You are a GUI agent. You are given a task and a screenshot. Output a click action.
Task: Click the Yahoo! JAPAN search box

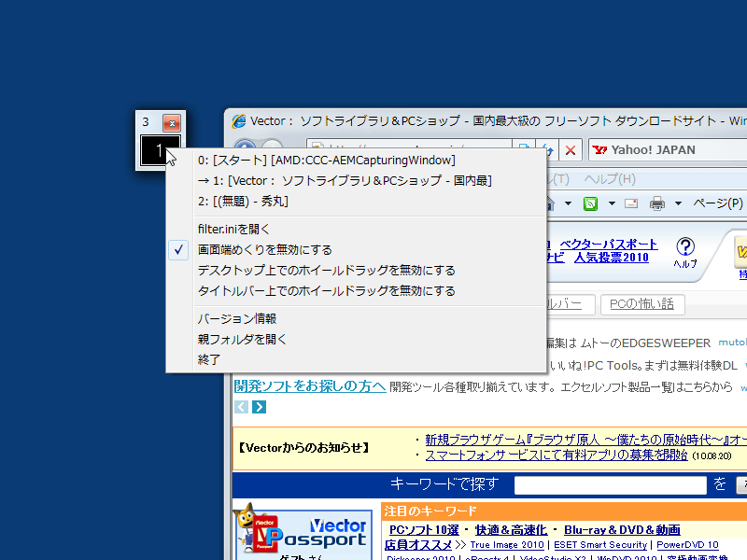pos(668,150)
